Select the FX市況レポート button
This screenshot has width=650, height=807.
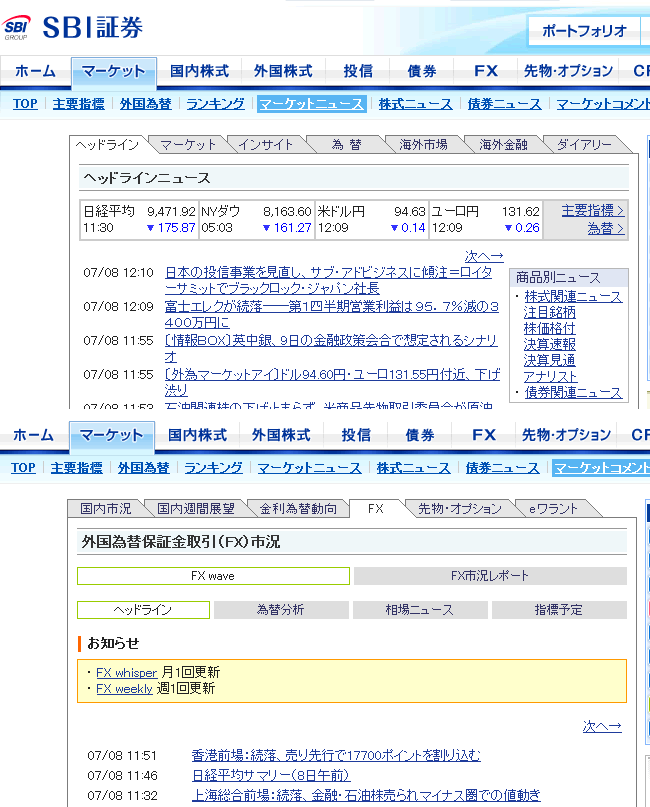(x=490, y=576)
